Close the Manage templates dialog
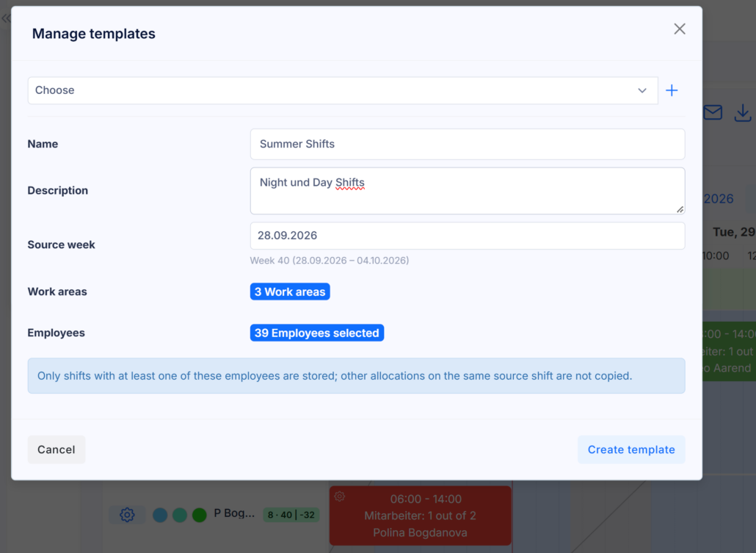Viewport: 756px width, 553px height. pyautogui.click(x=680, y=29)
